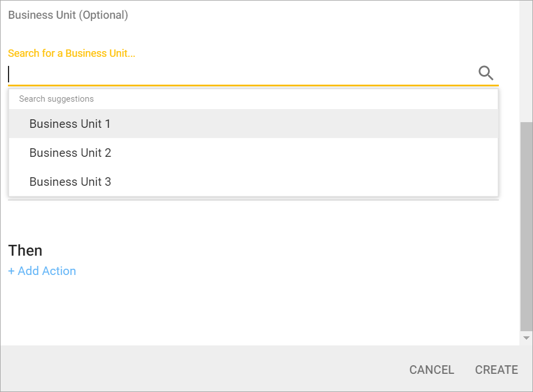Click the 'Search for a Business Unit...' label
Screen dimensions: 533x392
(x=72, y=53)
